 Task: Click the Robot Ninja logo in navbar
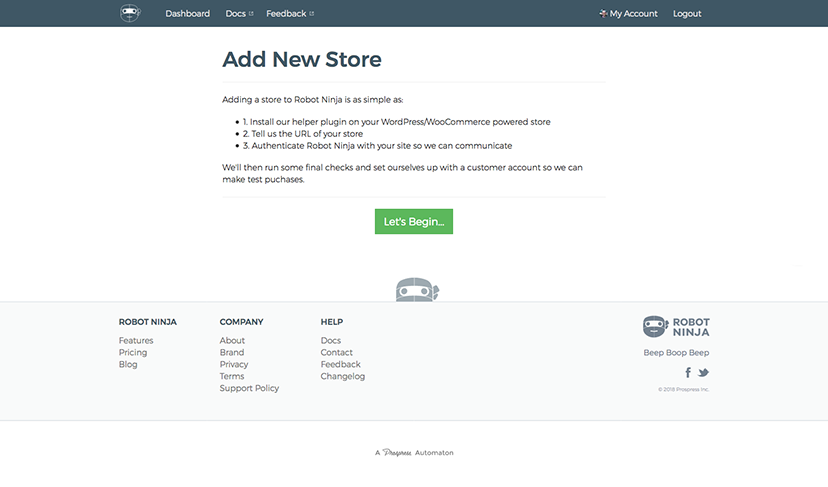point(130,13)
